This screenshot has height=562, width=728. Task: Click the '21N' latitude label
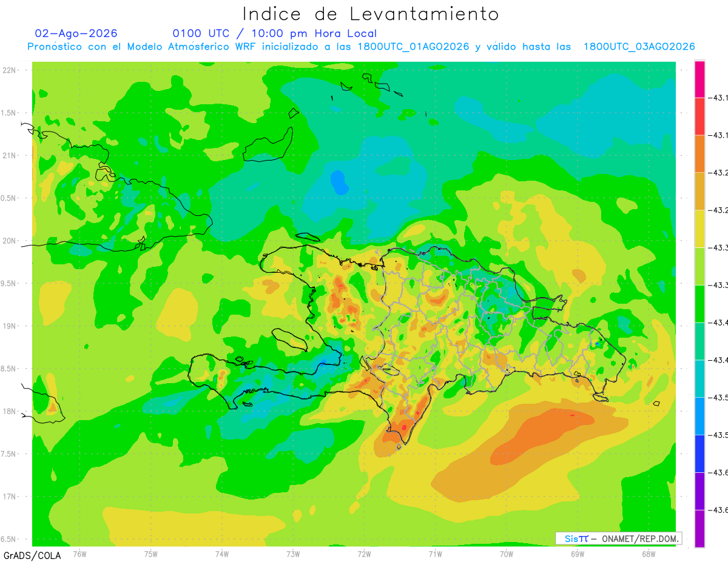coord(9,155)
